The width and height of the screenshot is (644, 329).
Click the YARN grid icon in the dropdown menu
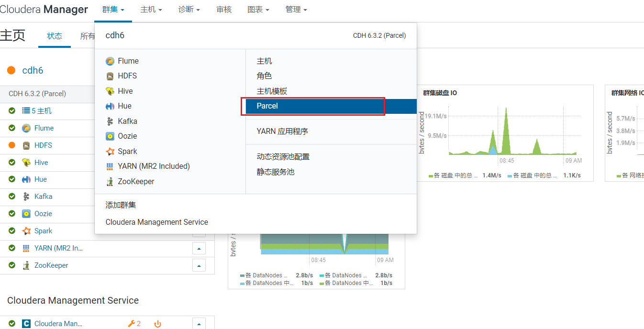(110, 166)
